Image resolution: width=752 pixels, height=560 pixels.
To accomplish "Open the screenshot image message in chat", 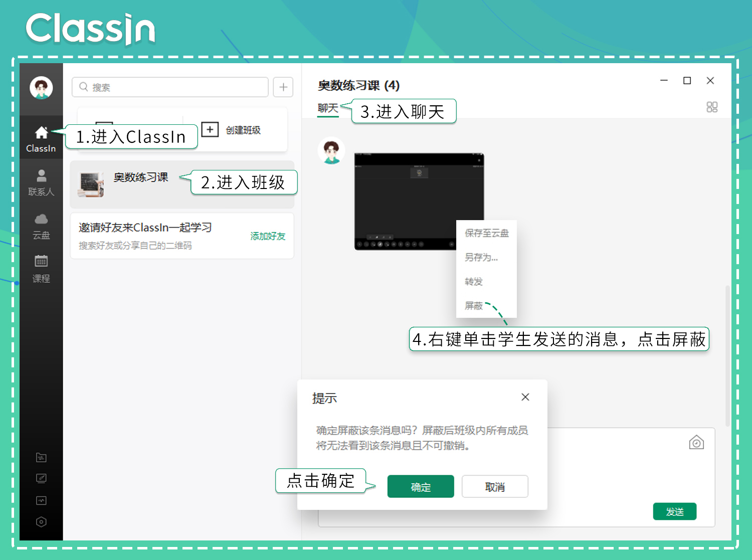I will pos(419,202).
